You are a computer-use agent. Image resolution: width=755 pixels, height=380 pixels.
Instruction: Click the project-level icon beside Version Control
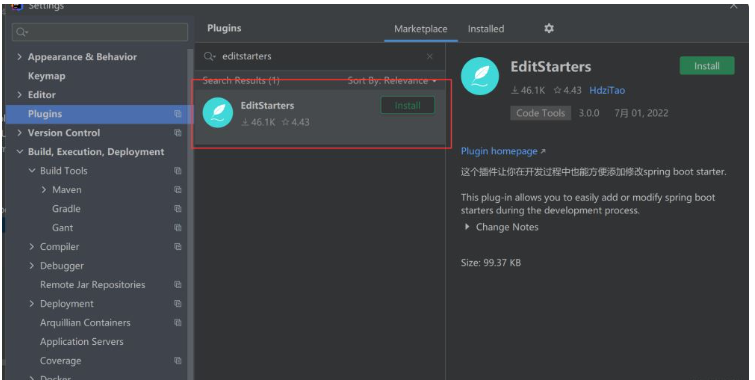pos(178,132)
